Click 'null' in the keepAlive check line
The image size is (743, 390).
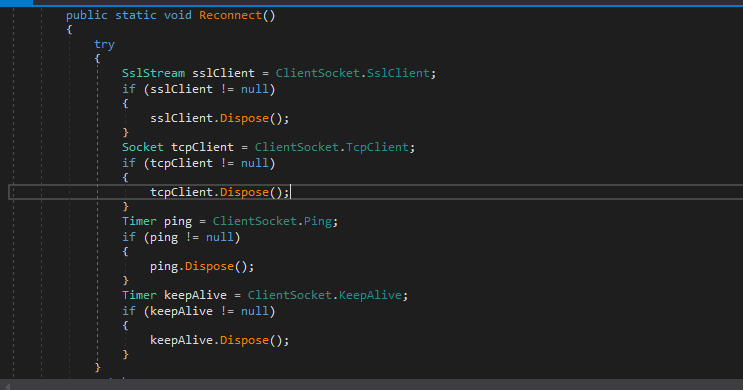coord(255,311)
